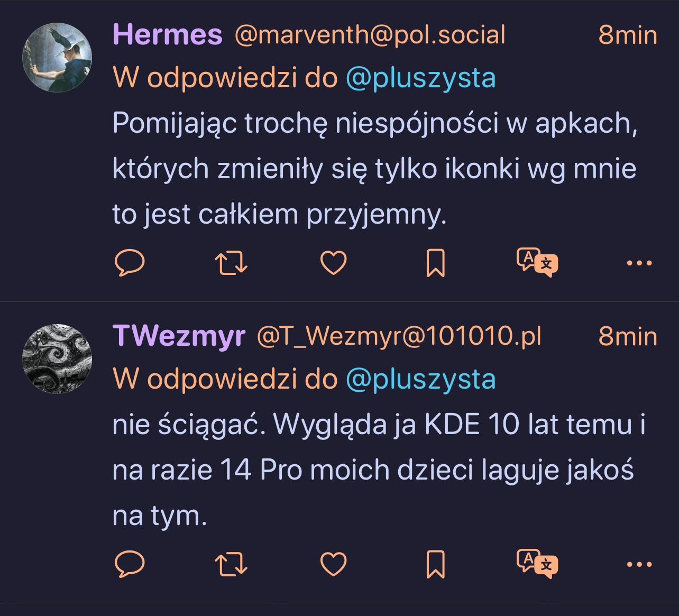
Task: Bookmark Hermes' post
Action: click(x=435, y=263)
